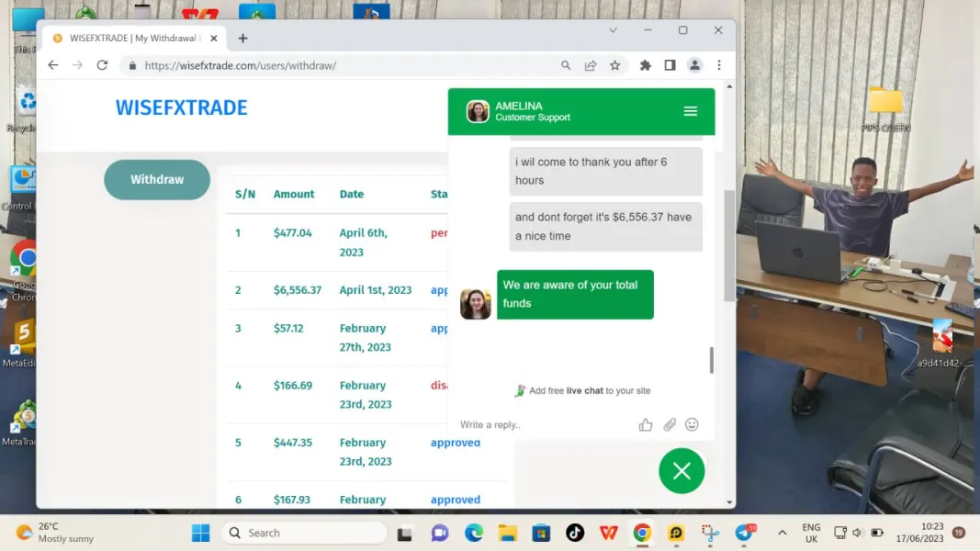Open WPS Office from taskbar
980x551 pixels.
[x=609, y=533]
